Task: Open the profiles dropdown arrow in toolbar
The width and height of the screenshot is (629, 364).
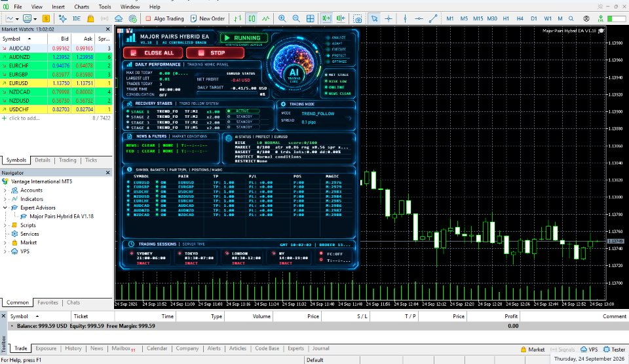Action: click(35, 19)
